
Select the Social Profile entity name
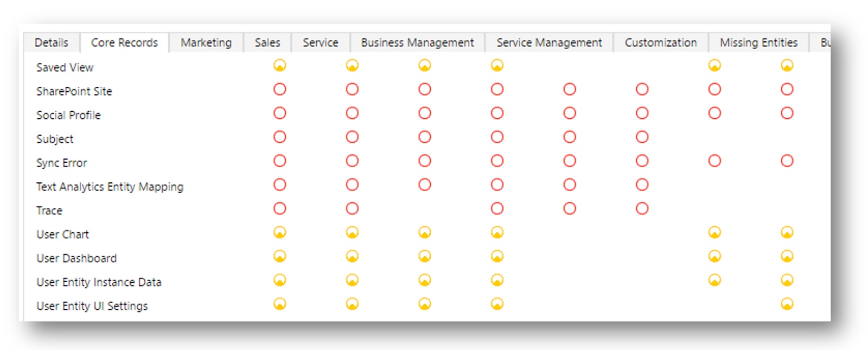(x=68, y=115)
